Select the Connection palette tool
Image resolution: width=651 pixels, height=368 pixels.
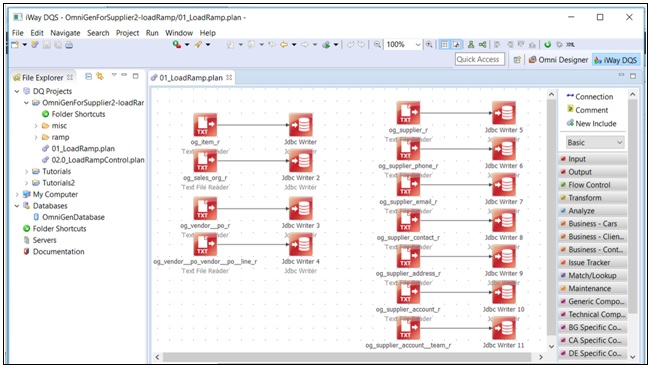tap(590, 96)
